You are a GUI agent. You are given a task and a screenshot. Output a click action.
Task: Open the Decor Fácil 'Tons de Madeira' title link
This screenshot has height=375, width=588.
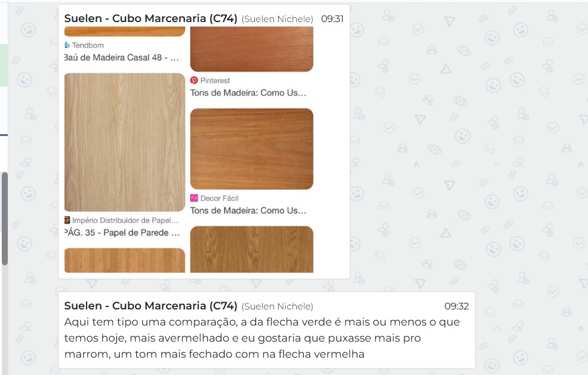[248, 210]
